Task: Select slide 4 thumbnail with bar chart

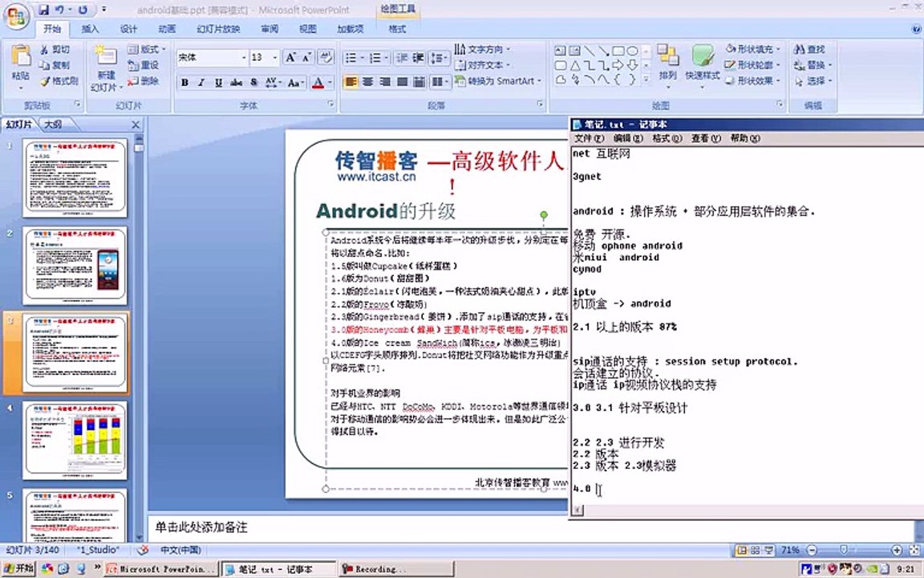Action: point(75,440)
